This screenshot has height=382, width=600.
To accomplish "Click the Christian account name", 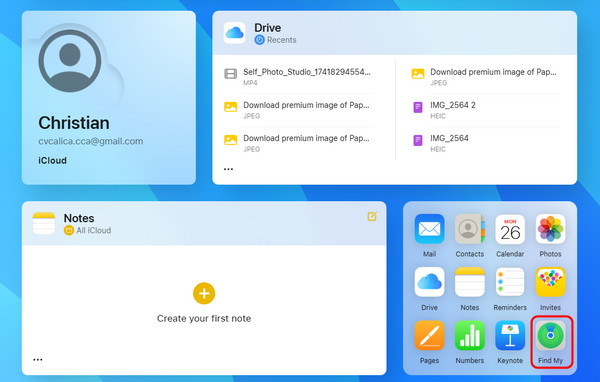I will pyautogui.click(x=74, y=123).
